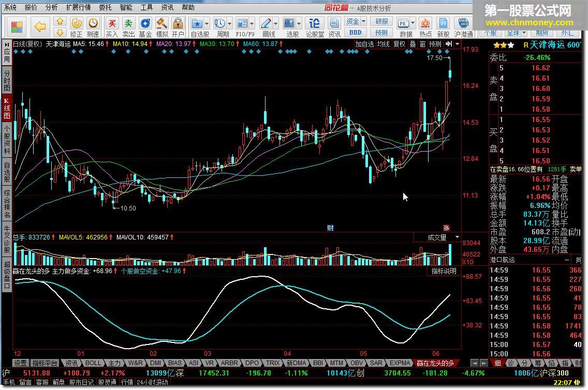The width and height of the screenshot is (588, 390).
Task: Open the 修正 correction tool
Action: 77,27
